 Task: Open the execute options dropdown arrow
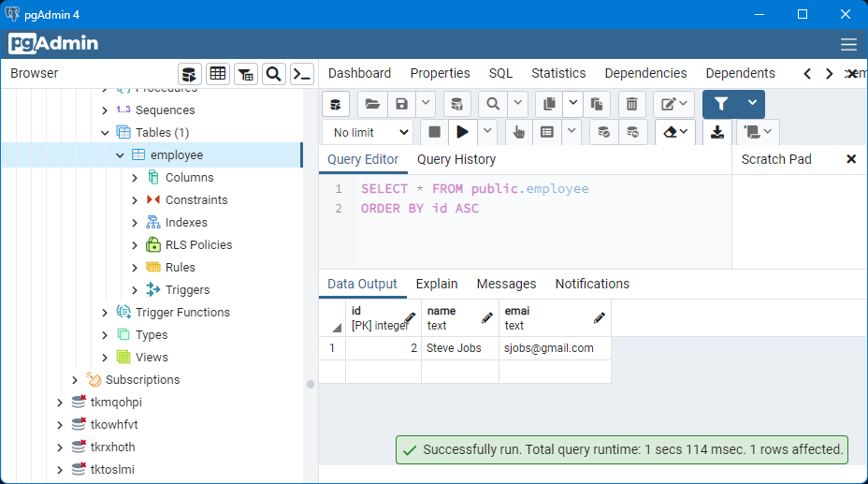point(487,131)
